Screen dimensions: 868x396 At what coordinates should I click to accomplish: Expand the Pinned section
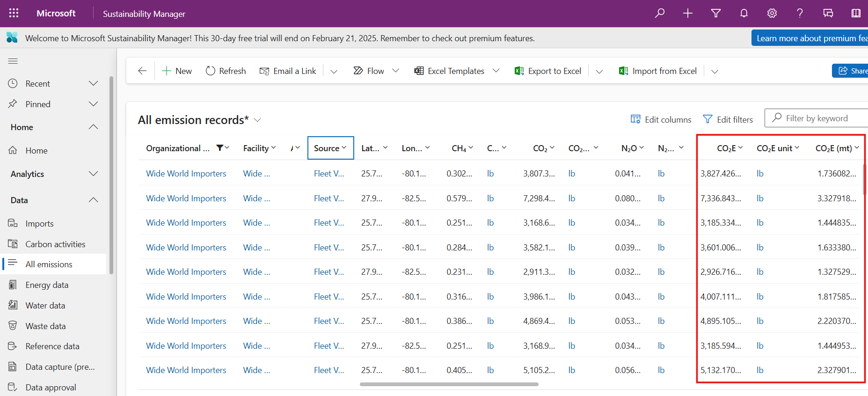coord(93,104)
